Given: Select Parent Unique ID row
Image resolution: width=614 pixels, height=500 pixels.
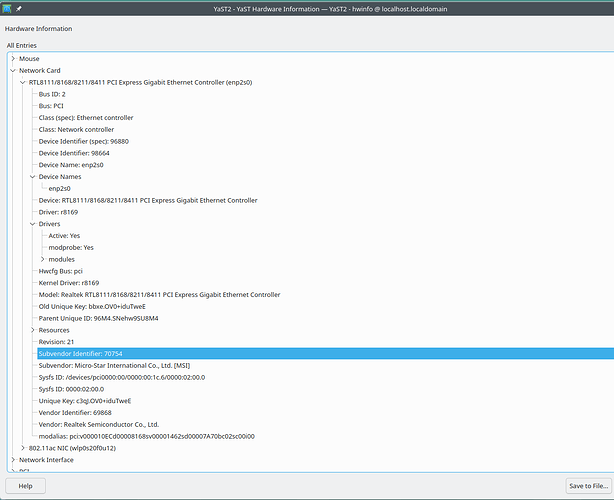Looking at the screenshot, I should click(98, 318).
